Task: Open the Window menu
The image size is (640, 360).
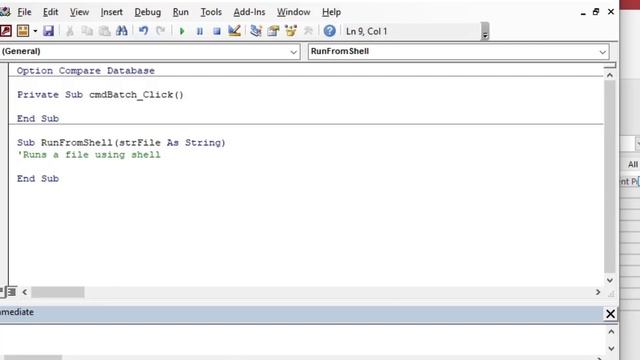Action: click(x=293, y=12)
